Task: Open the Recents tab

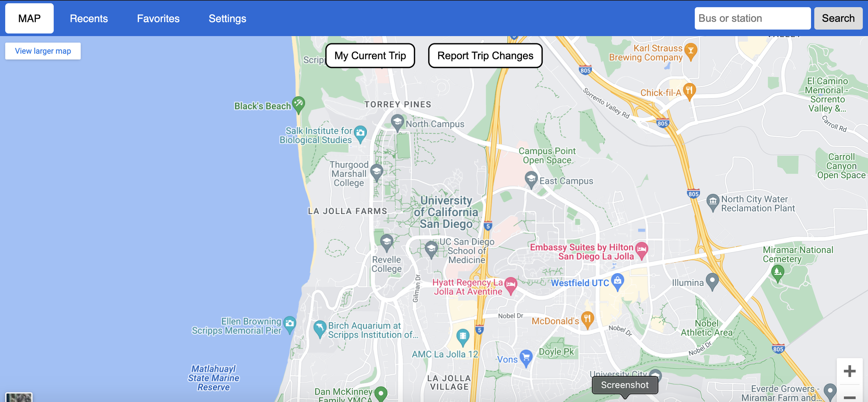Action: [x=89, y=18]
